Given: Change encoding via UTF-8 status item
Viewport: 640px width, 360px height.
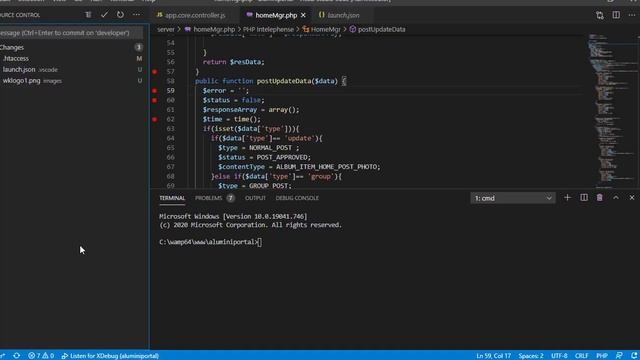Looking at the screenshot, I should [x=559, y=356].
